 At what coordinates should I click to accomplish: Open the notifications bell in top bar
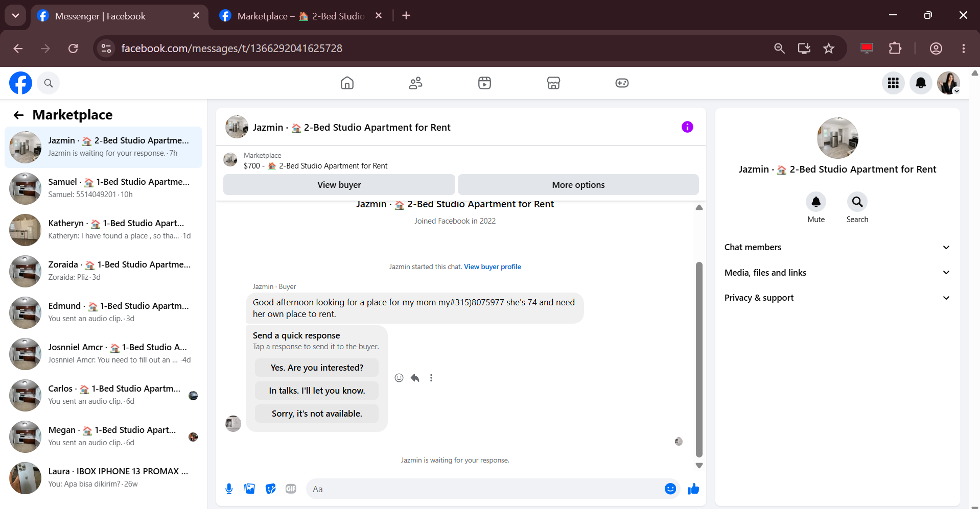pyautogui.click(x=921, y=83)
